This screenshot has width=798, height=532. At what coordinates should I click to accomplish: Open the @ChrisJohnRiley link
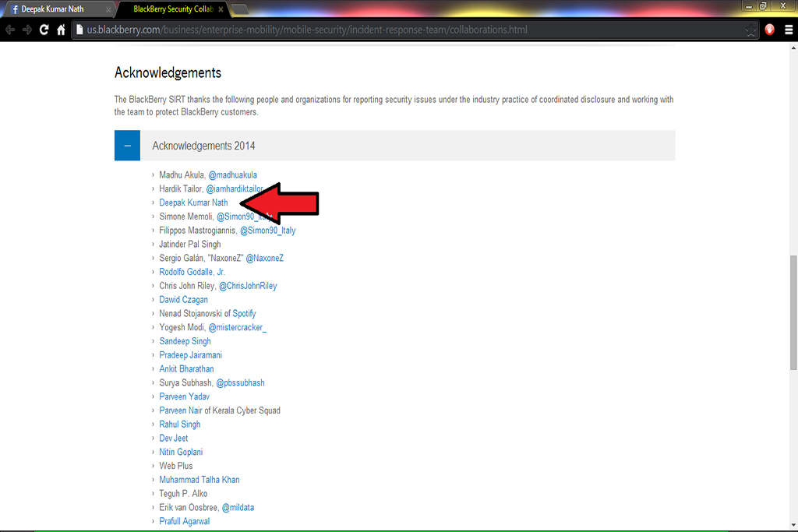(x=248, y=286)
